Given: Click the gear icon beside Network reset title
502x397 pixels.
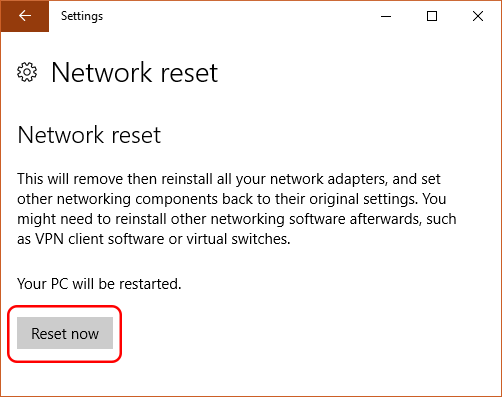Looking at the screenshot, I should coord(27,72).
